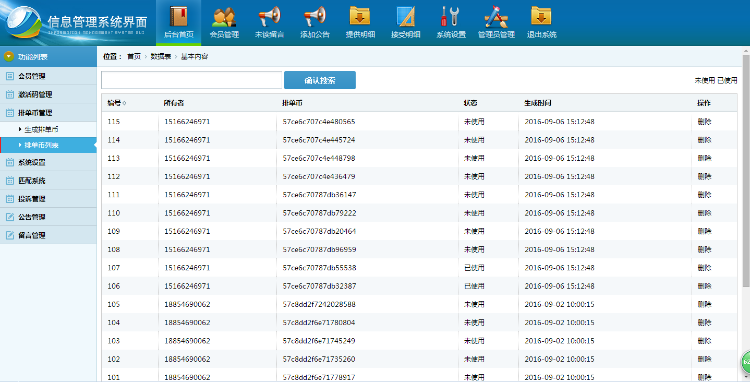The width and height of the screenshot is (750, 382).
Task: Collapse the 功能列表 round arrow icon
Action: [x=8, y=56]
